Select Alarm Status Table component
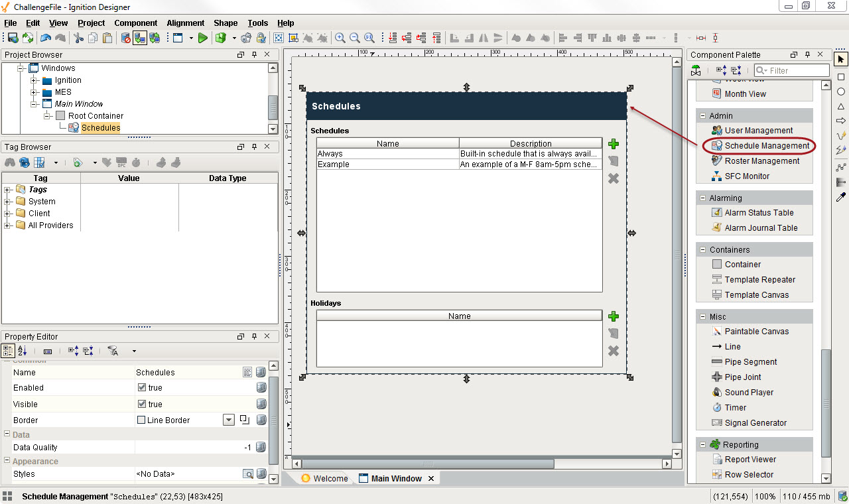Screen dimensions: 849x504 [x=759, y=213]
